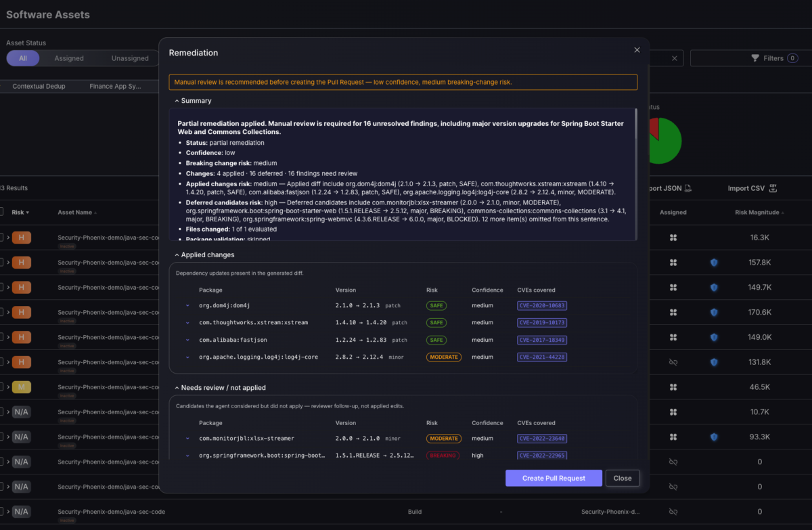Click the red slice of the pie chart
The height and width of the screenshot is (530, 812).
click(x=654, y=127)
